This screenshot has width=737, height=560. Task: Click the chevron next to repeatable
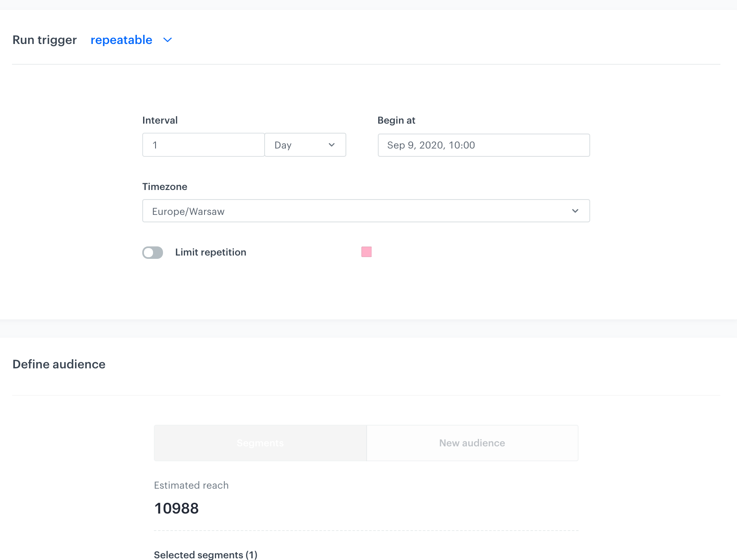pyautogui.click(x=167, y=40)
